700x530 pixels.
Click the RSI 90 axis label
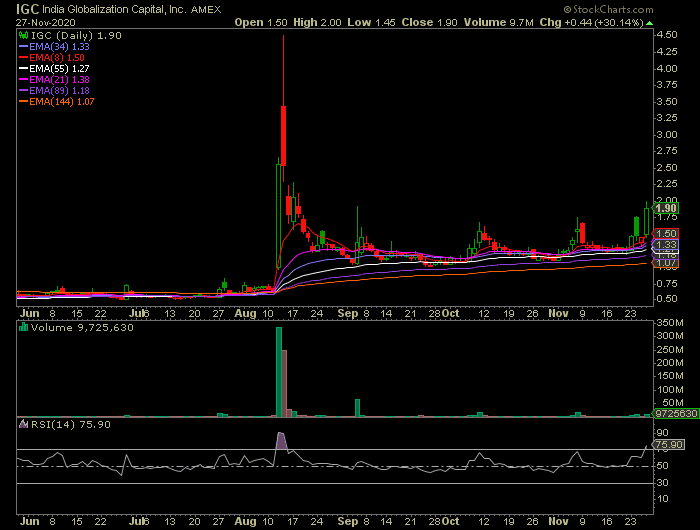coord(662,433)
